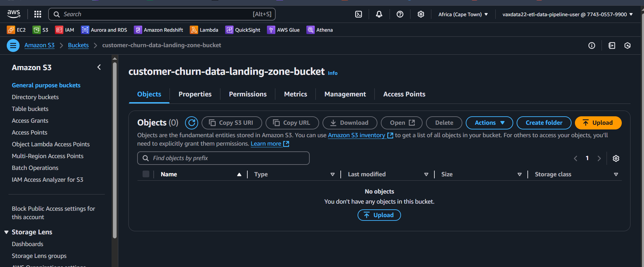Click the Copy S3 URI button
Image resolution: width=644 pixels, height=267 pixels.
[232, 123]
